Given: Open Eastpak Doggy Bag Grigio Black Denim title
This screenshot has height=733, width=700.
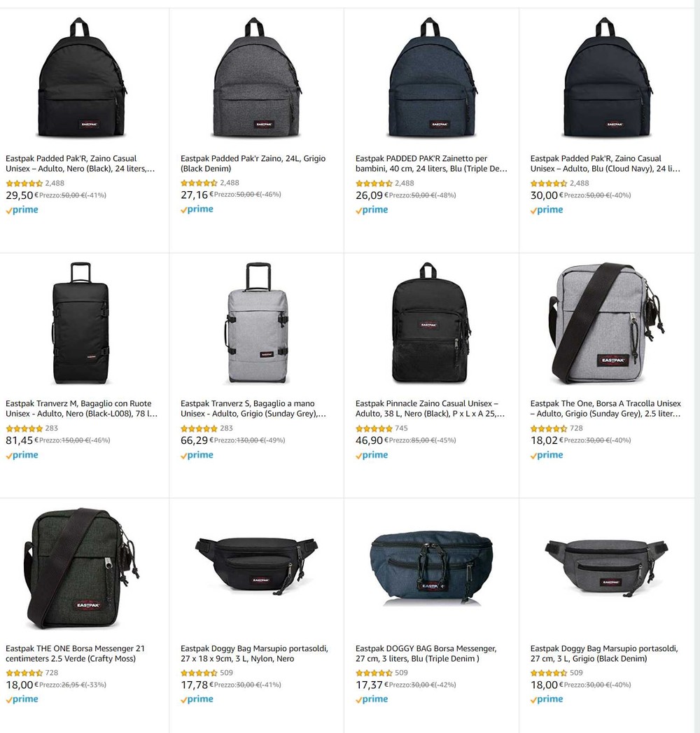Looking at the screenshot, I should [603, 653].
